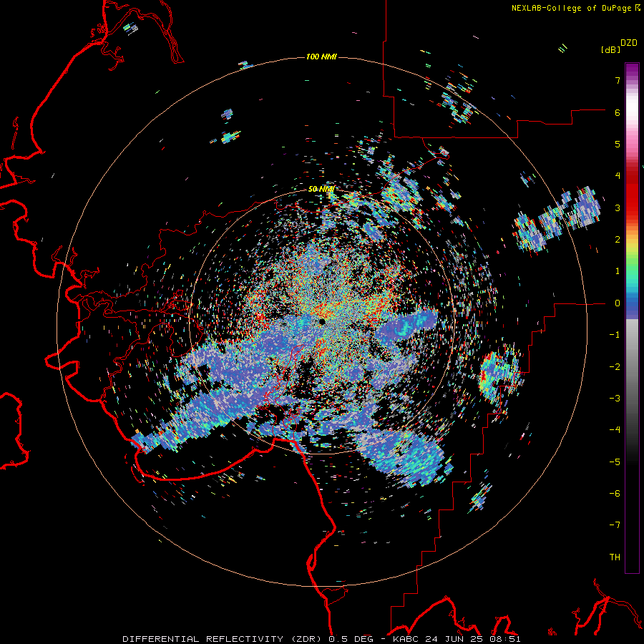This screenshot has width=644, height=644.
Task: Click the 6 tick label on the color scale
Action: click(618, 112)
